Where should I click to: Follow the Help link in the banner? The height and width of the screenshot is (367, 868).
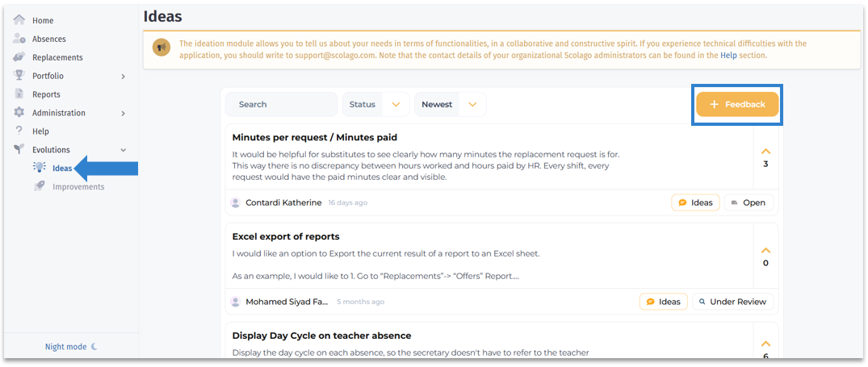click(728, 56)
